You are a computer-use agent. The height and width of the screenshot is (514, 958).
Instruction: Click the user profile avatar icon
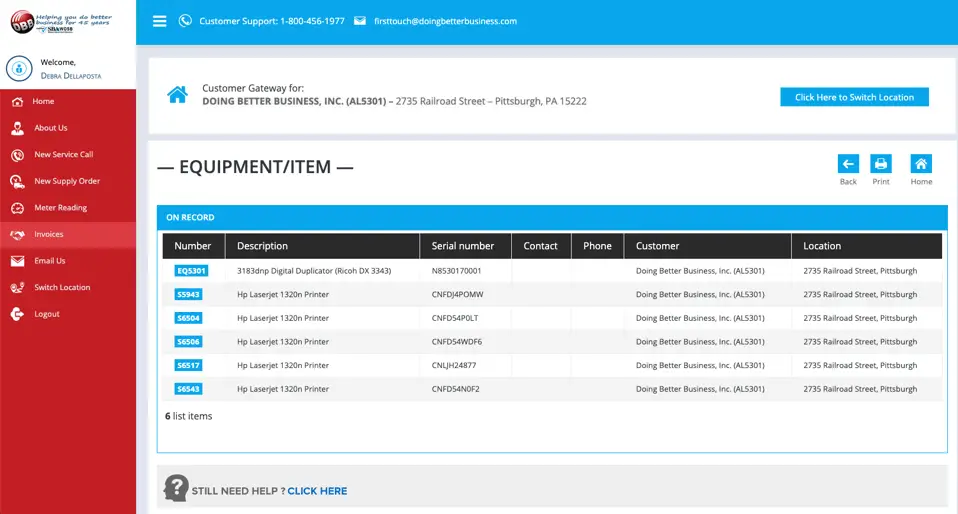(x=20, y=68)
